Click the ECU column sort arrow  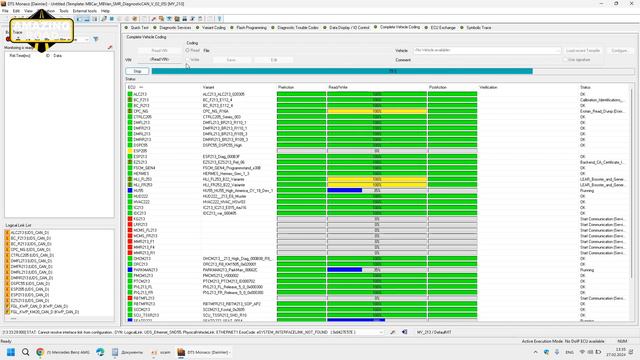pyautogui.click(x=141, y=87)
